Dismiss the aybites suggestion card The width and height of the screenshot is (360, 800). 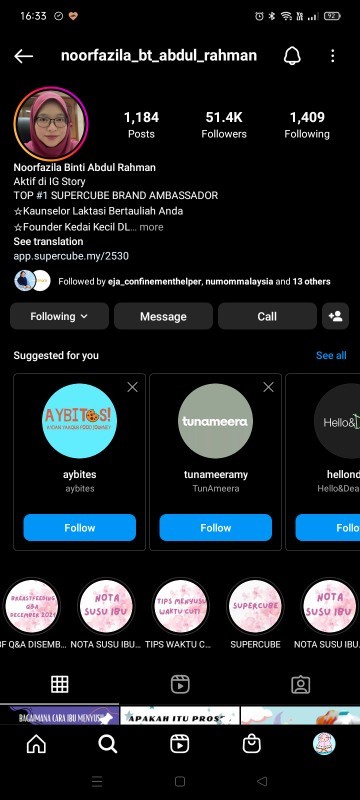(133, 387)
